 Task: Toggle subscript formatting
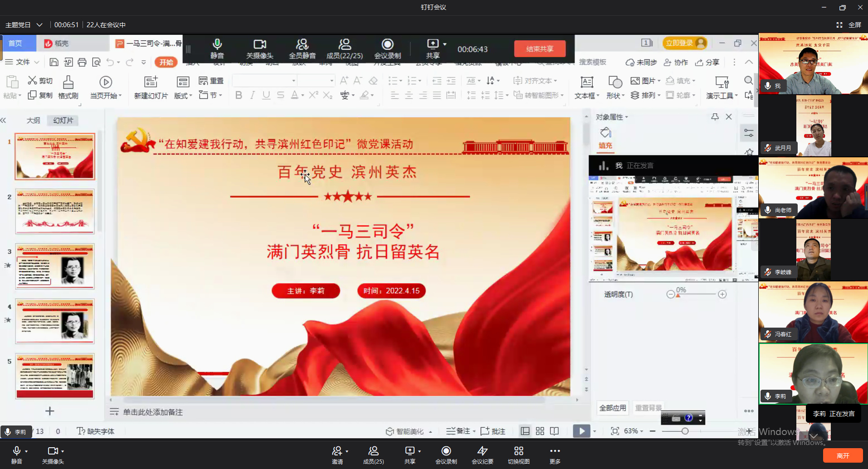pos(328,95)
